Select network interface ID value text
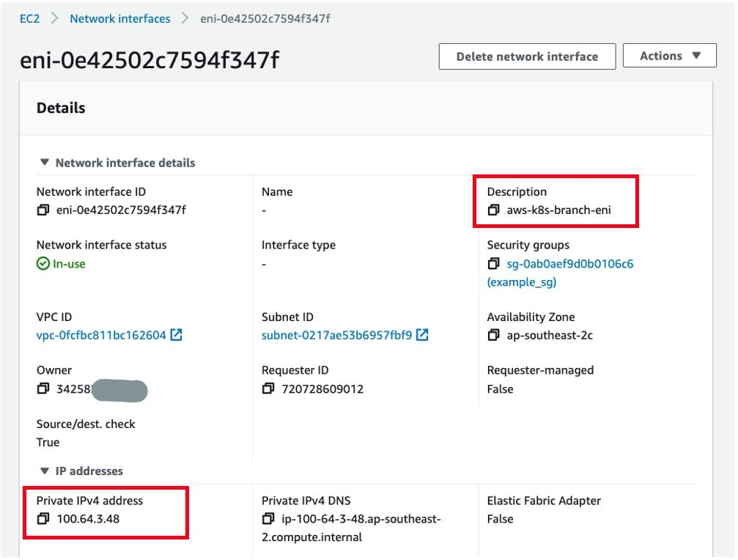This screenshot has width=738, height=560. coord(121,210)
